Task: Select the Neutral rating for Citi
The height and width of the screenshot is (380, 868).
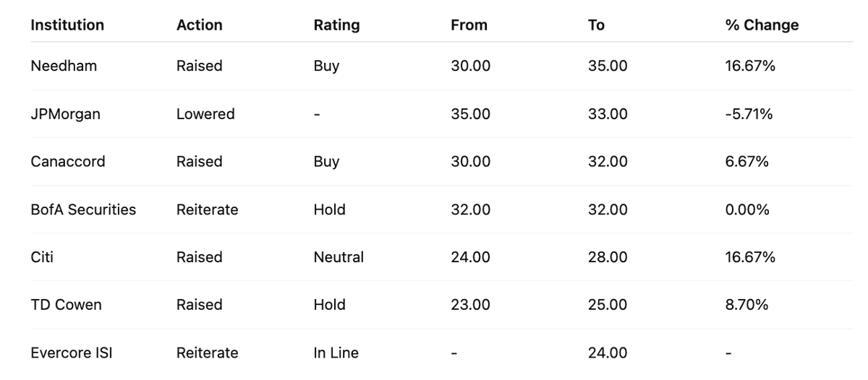Action: point(339,257)
